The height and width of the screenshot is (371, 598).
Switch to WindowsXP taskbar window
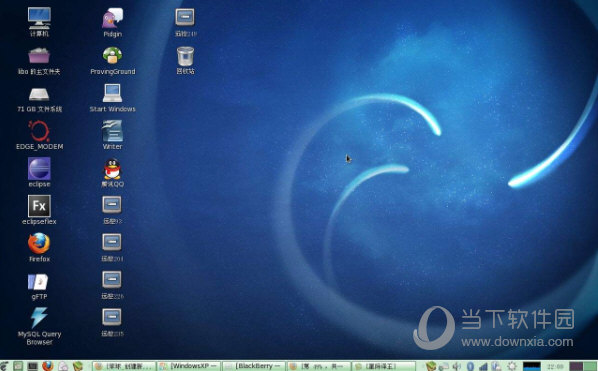tap(189, 366)
